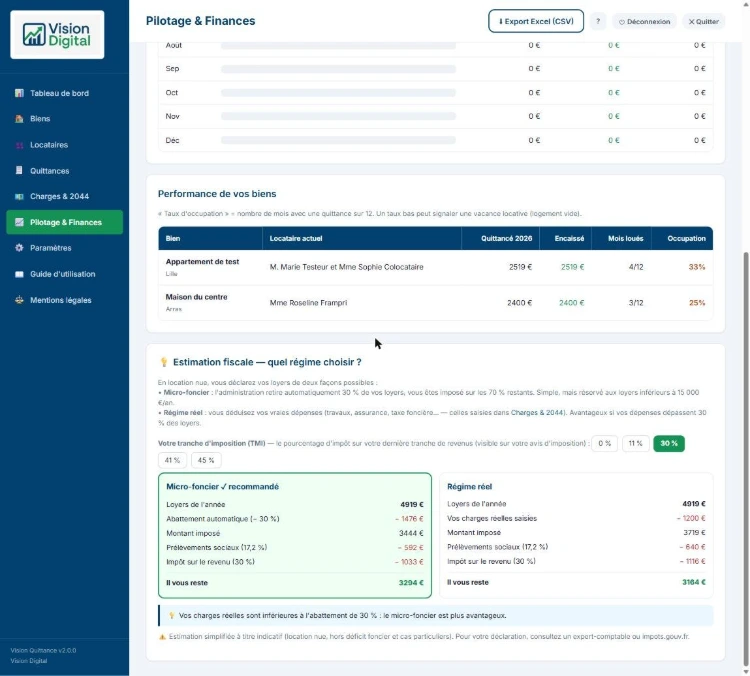Open Mentions légales page
750x676 pixels.
(x=65, y=300)
